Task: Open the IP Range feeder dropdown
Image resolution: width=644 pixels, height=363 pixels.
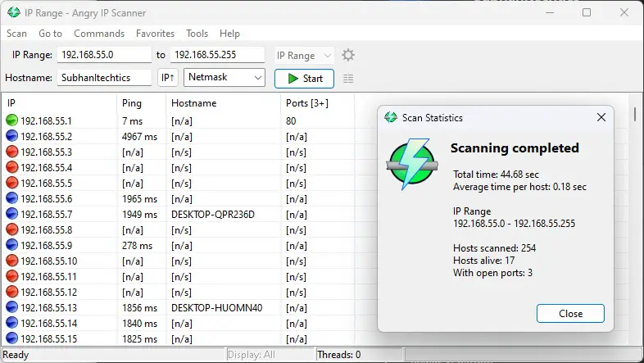Action: (x=304, y=56)
